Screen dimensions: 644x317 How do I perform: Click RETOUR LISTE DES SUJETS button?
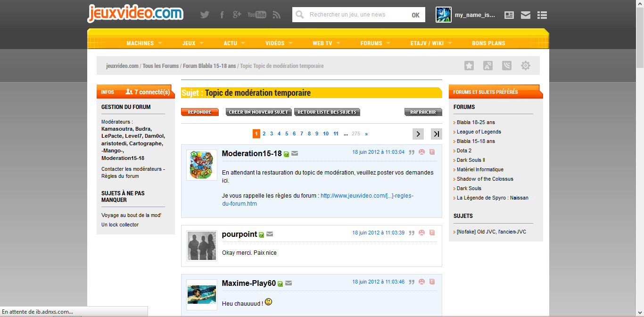coord(327,112)
